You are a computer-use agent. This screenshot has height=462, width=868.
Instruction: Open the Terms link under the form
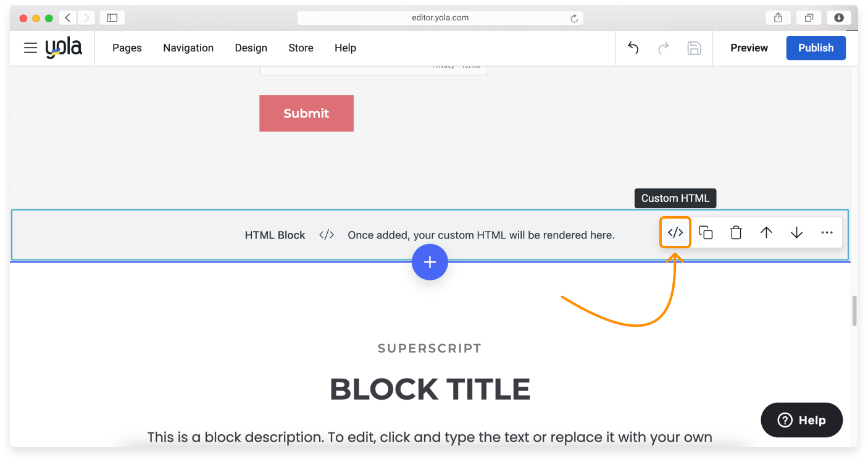tap(471, 65)
